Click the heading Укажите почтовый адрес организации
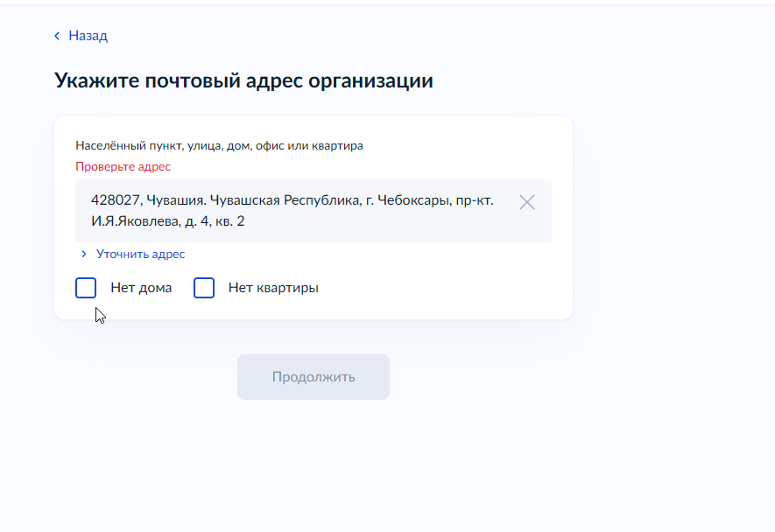This screenshot has height=532, width=775. coord(243,80)
